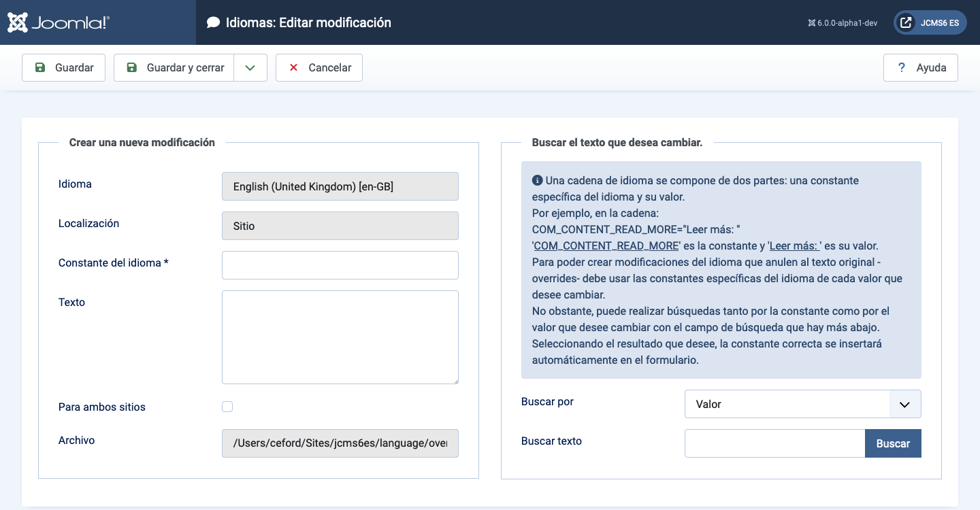
Task: Click the 'Para ambos sitios' label
Action: coord(102,407)
